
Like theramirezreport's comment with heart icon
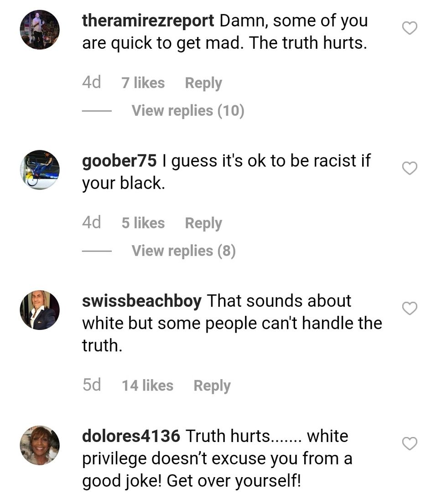click(410, 28)
